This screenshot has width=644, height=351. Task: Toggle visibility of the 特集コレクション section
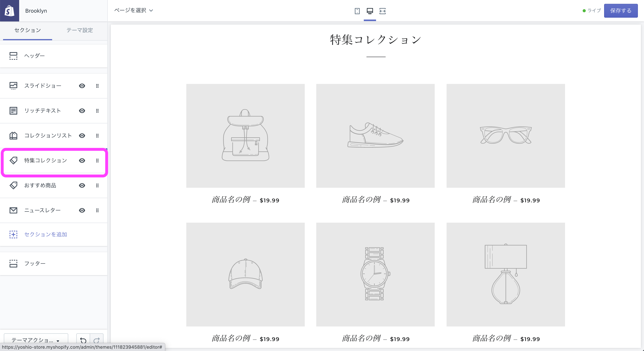pyautogui.click(x=82, y=161)
